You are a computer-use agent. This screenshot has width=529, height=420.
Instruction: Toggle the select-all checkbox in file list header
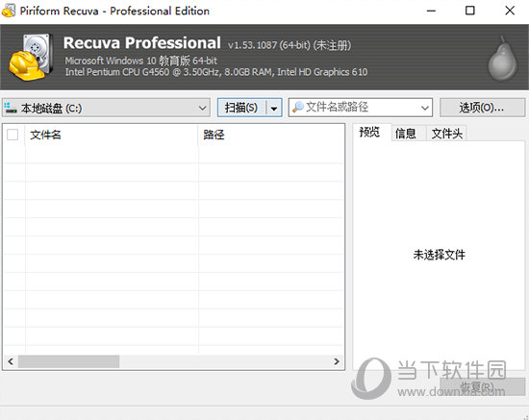pos(13,135)
